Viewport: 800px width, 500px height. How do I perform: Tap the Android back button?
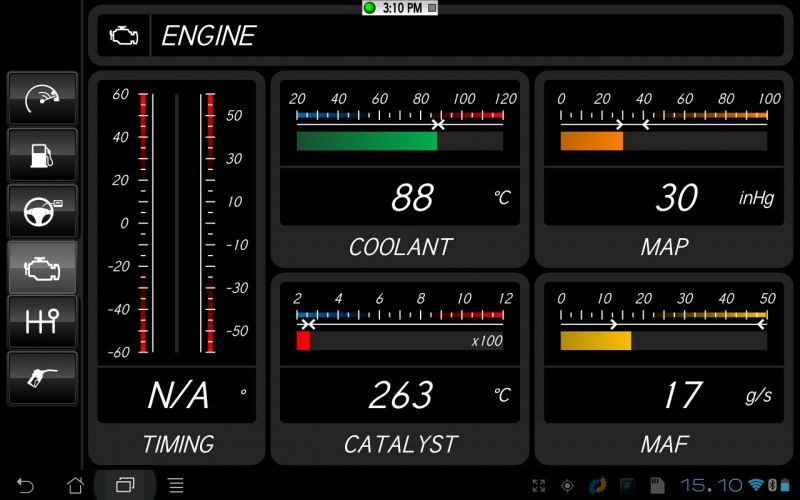coord(26,485)
